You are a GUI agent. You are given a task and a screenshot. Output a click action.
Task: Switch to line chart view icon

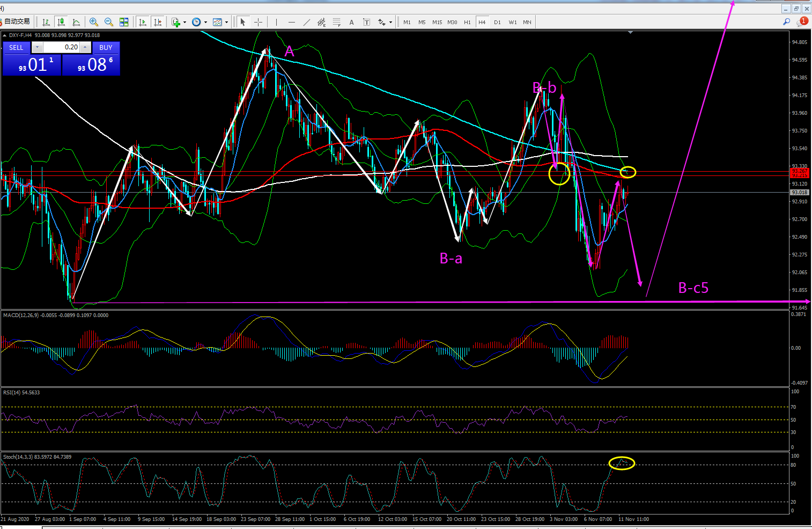[x=76, y=22]
